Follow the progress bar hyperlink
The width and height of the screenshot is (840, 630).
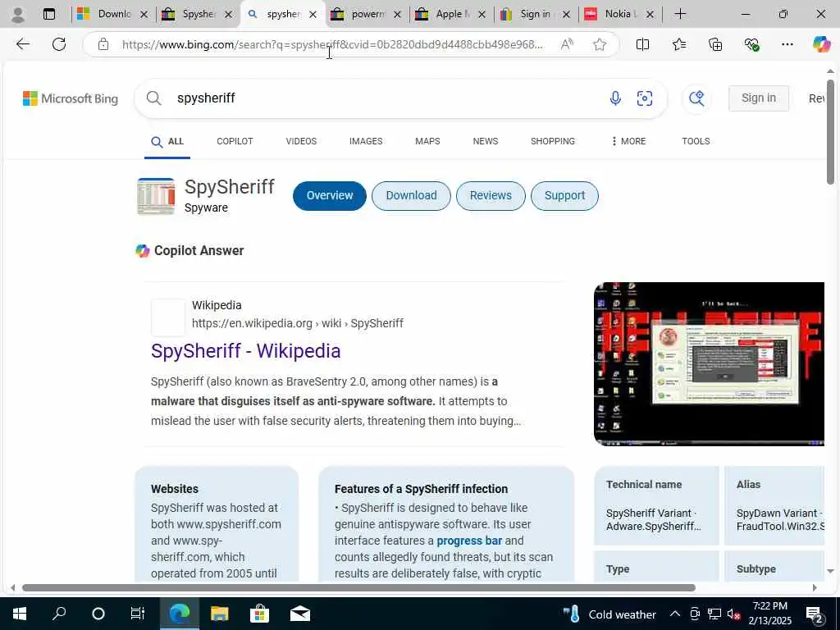469,541
